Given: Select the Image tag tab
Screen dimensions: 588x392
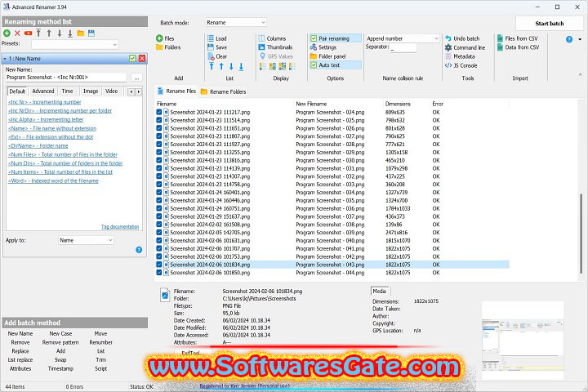Looking at the screenshot, I should click(91, 91).
